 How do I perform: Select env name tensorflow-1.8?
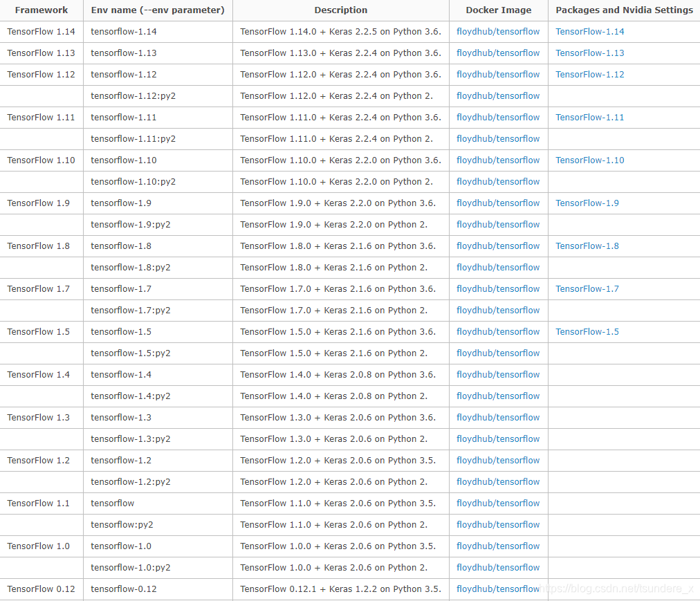121,246
